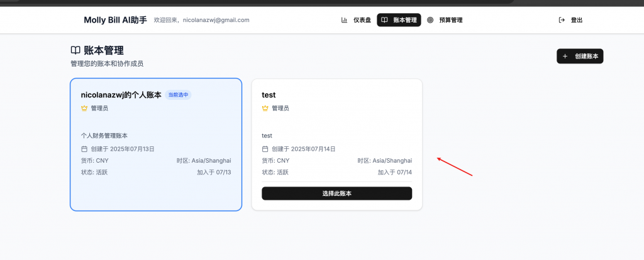The width and height of the screenshot is (644, 260).
Task: Switch to the 预算管理 tab
Action: pos(450,20)
